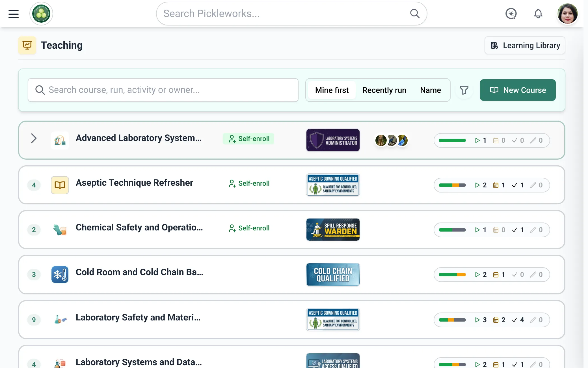This screenshot has width=588, height=368.
Task: Expand Chemical Safety count badge 2
Action: (x=34, y=230)
